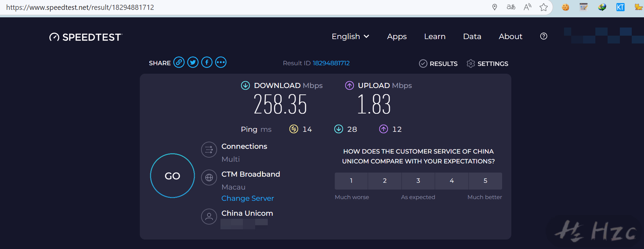
Task: Click the 1.83 upload speed value
Action: (x=374, y=104)
